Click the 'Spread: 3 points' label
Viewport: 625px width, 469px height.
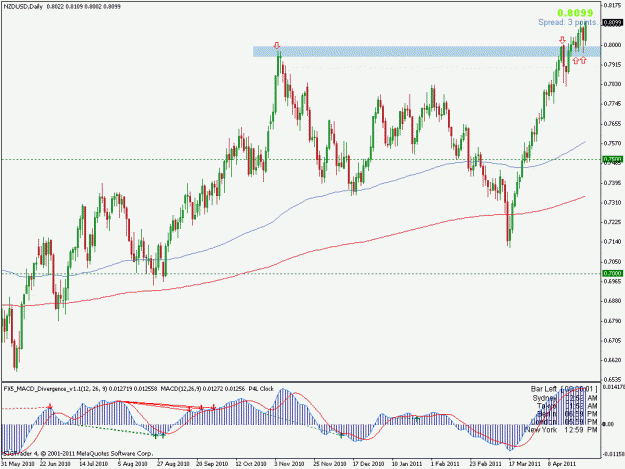point(568,22)
